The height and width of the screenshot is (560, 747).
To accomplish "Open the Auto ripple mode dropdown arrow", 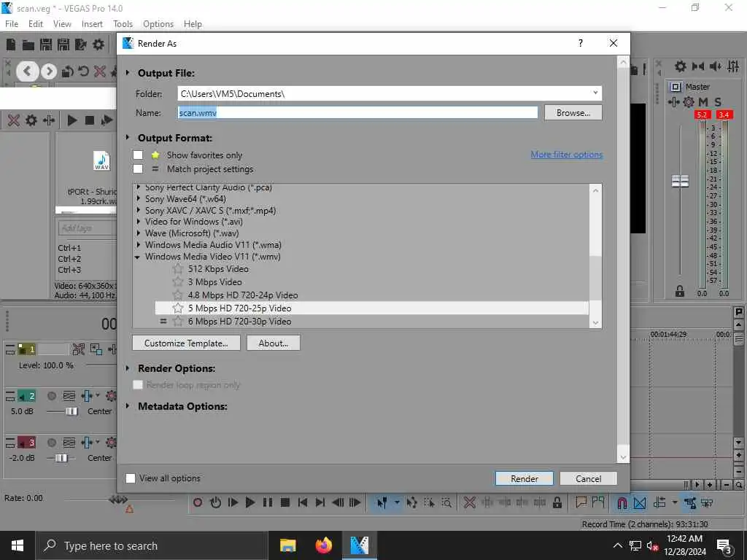I will click(x=674, y=502).
